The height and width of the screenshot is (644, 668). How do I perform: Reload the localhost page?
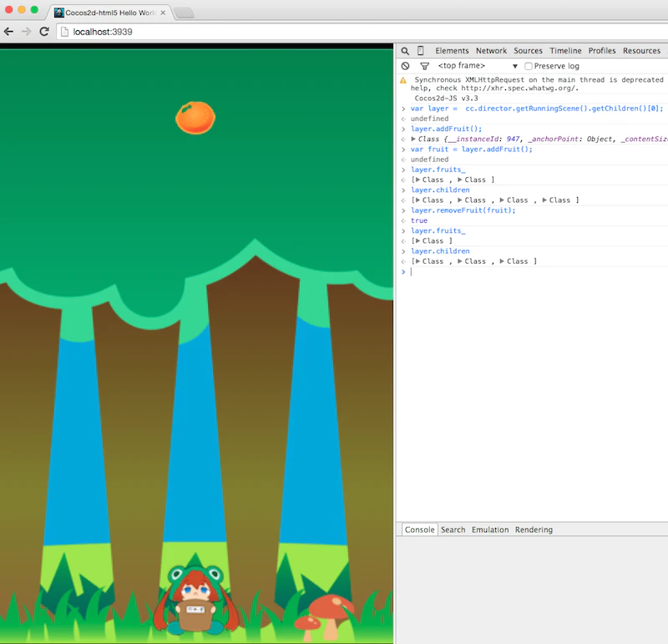pos(44,32)
